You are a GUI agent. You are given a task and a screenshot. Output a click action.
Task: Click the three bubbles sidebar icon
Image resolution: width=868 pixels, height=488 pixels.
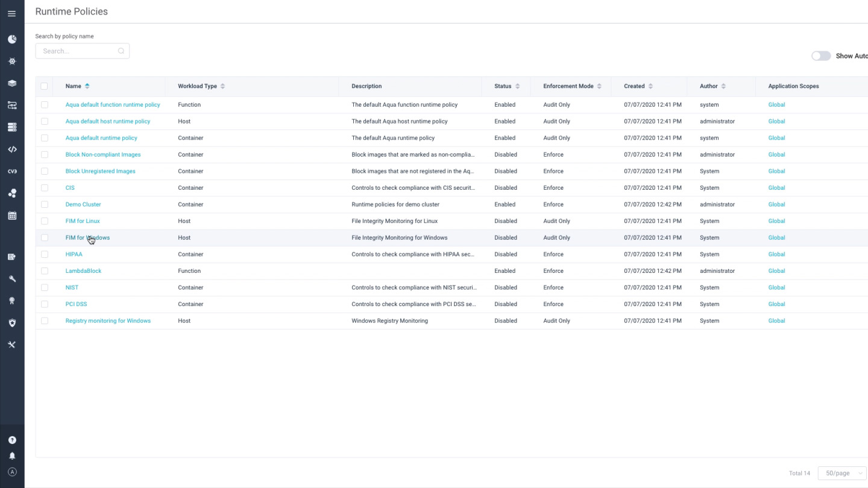pos(12,193)
